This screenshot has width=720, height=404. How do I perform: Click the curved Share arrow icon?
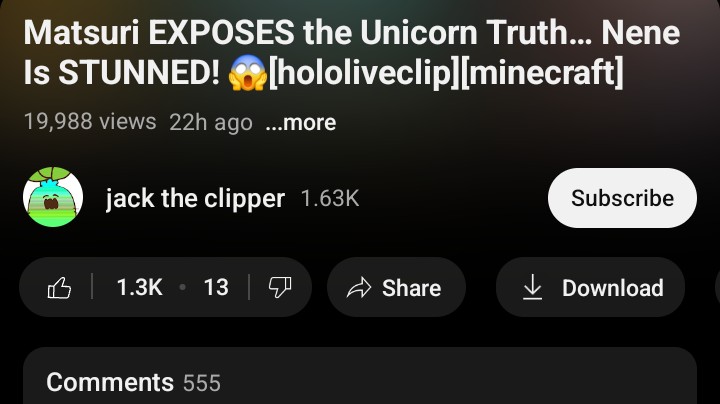tap(359, 288)
